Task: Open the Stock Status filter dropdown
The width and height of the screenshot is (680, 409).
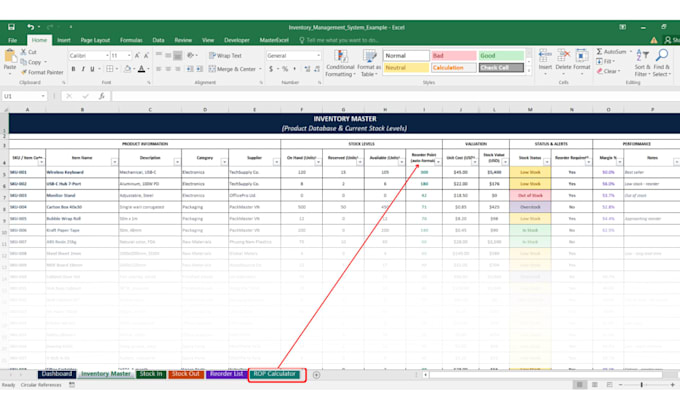Action: pyautogui.click(x=546, y=162)
